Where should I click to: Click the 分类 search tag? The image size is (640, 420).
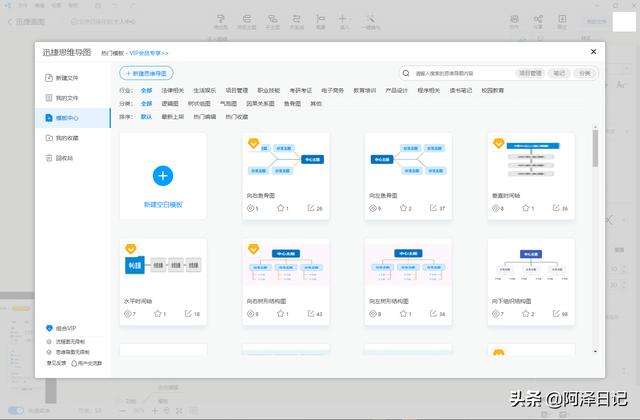point(585,73)
